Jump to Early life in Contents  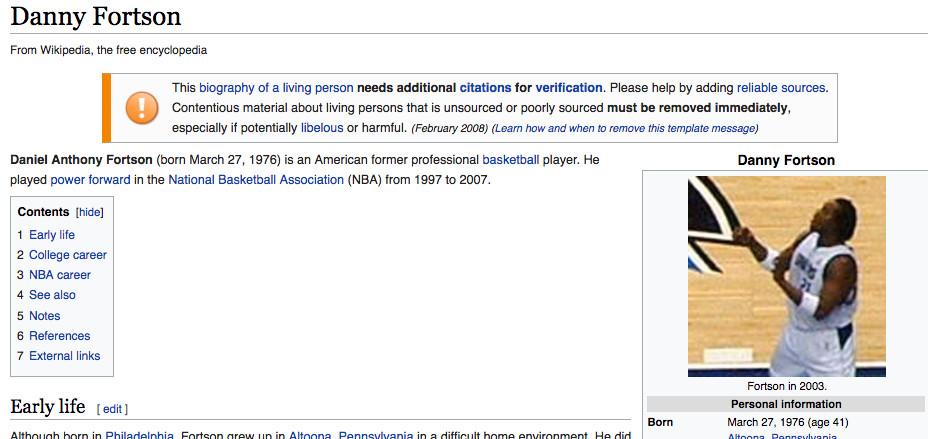tap(51, 235)
